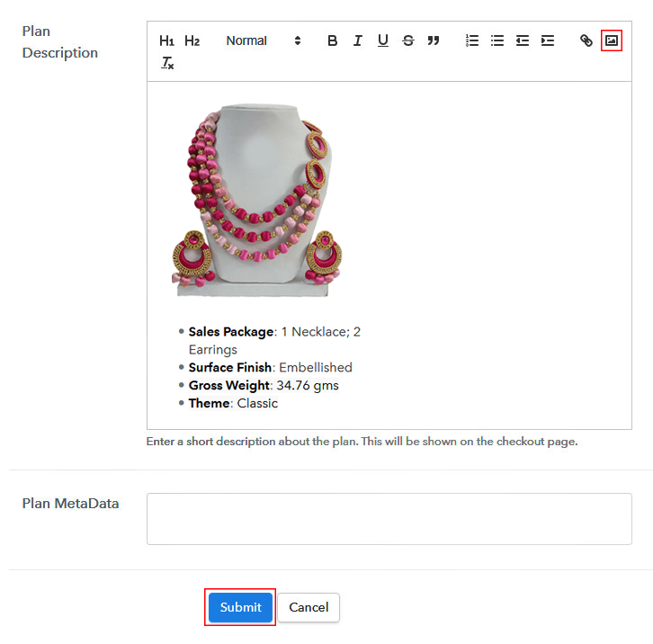Clear text formatting

(x=167, y=63)
